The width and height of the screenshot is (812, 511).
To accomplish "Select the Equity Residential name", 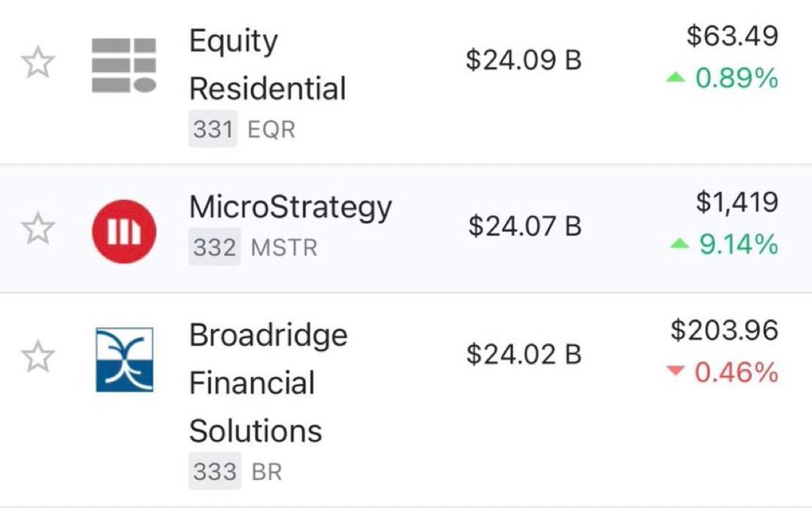I will coord(267,65).
